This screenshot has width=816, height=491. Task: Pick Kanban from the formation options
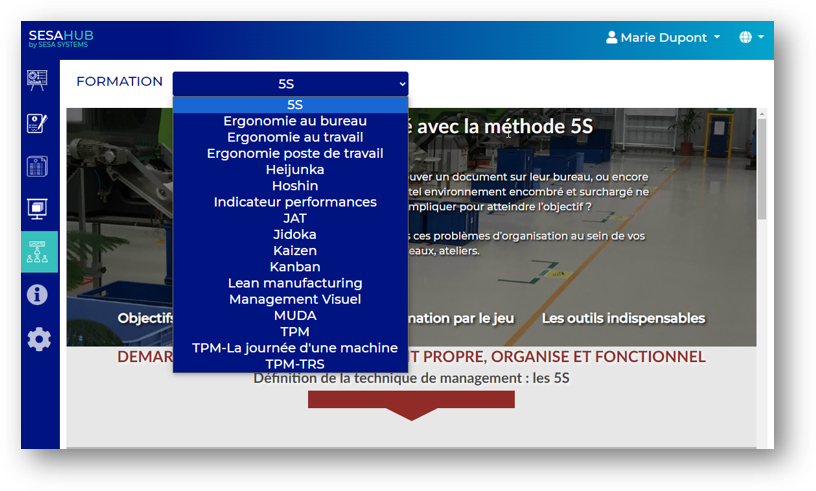(x=294, y=267)
